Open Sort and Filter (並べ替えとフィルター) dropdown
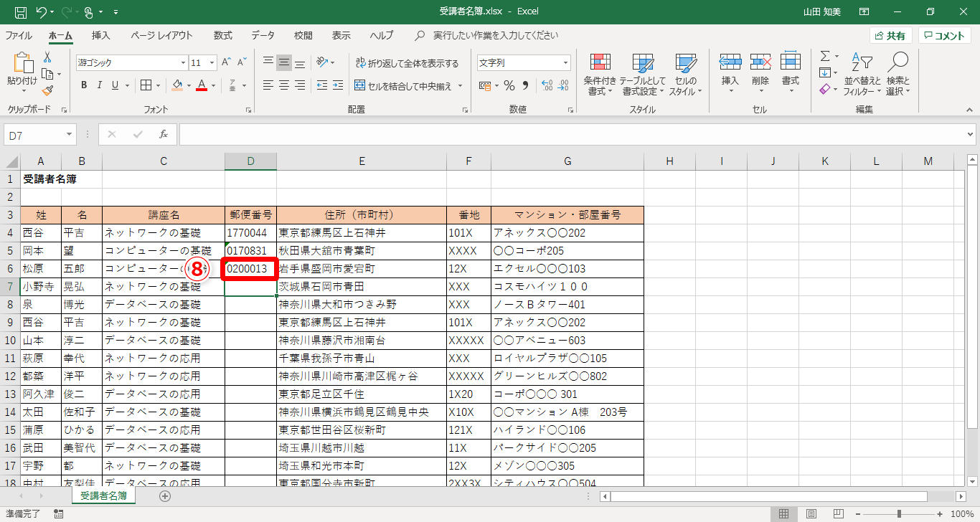Image resolution: width=980 pixels, height=522 pixels. tap(862, 75)
